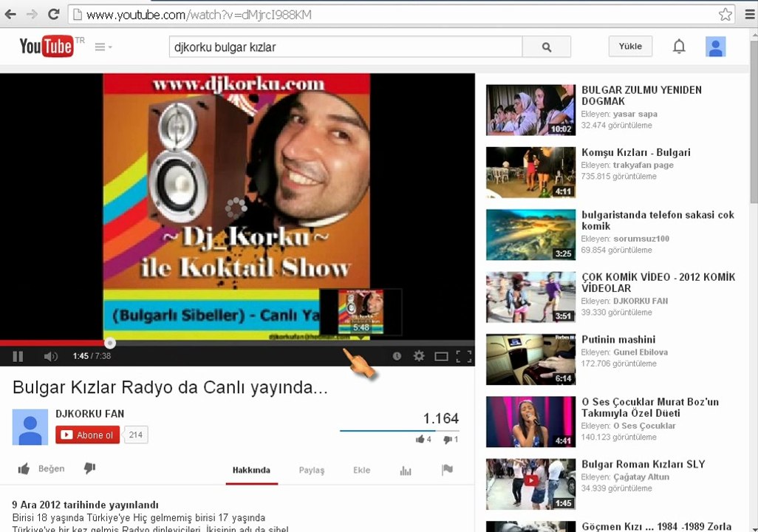Click uploader Çağatay Altun
758x532 pixels.
tap(641, 477)
